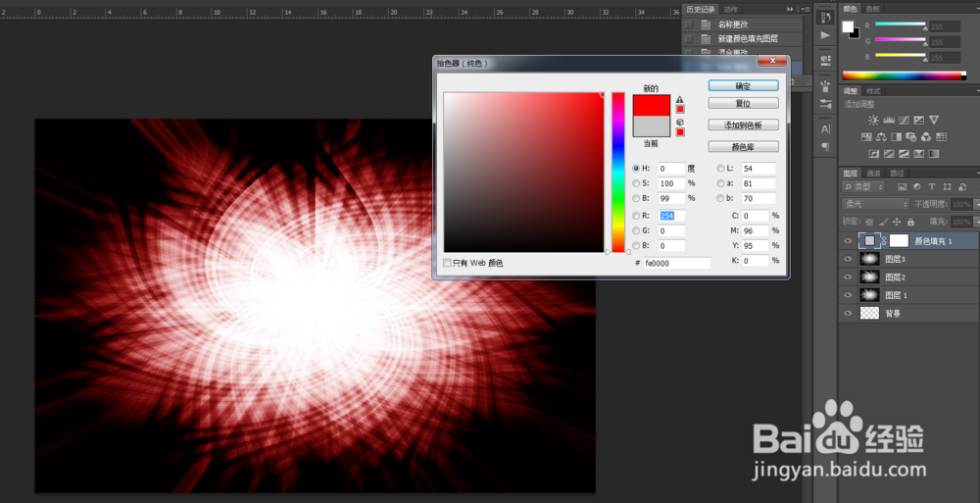
Task: Add a Photo Filter adjustment icon
Action: [x=911, y=137]
